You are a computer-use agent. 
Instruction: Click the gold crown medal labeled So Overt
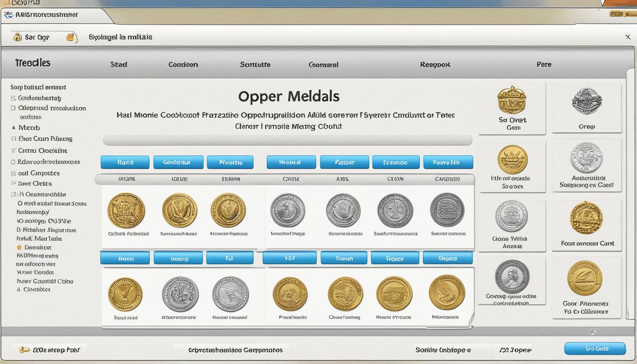click(511, 100)
